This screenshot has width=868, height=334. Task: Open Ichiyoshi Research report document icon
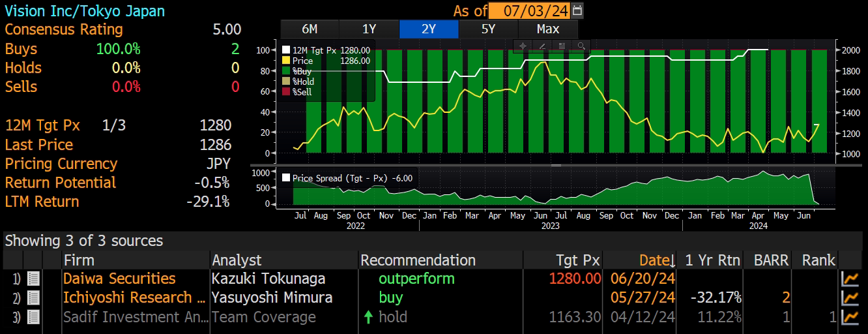33,297
